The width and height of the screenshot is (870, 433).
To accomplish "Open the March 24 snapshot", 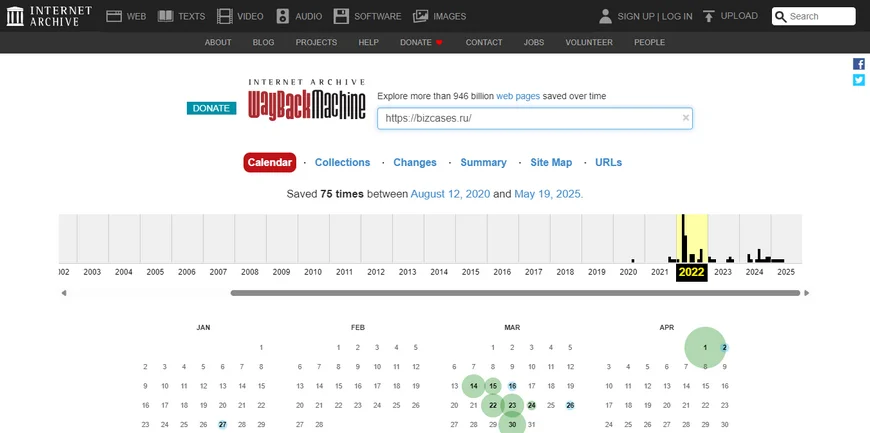I will 532,405.
